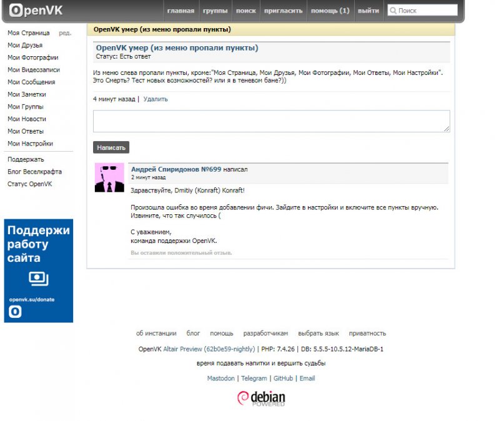This screenshot has width=504, height=421.
Task: Click the Debian powered logo
Action: pyautogui.click(x=261, y=399)
